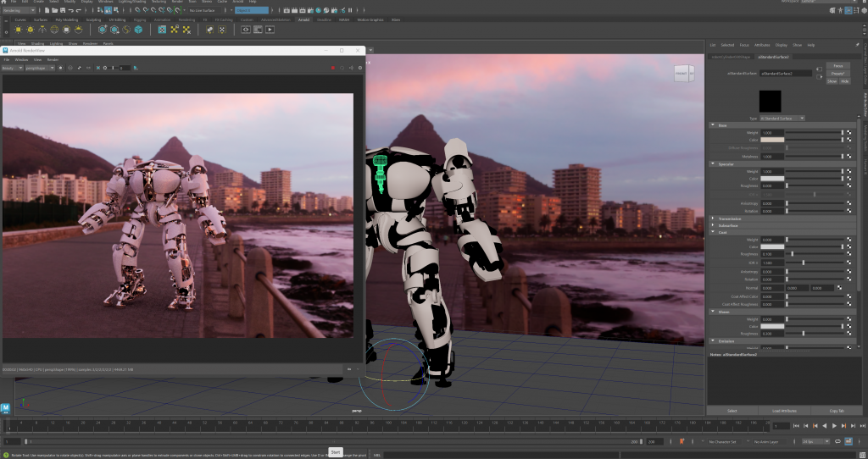Click the Base Color map checker button
Screen dimensions: 868x459
[849, 141]
